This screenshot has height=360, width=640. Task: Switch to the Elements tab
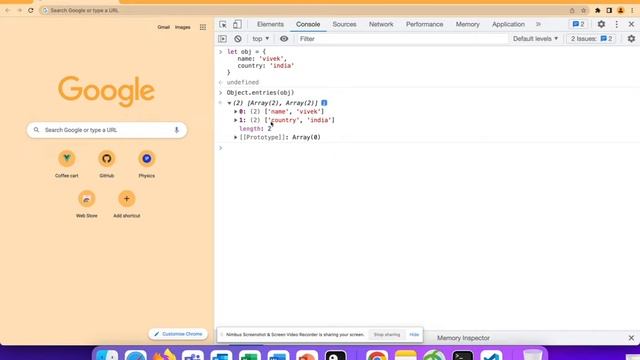pyautogui.click(x=270, y=24)
